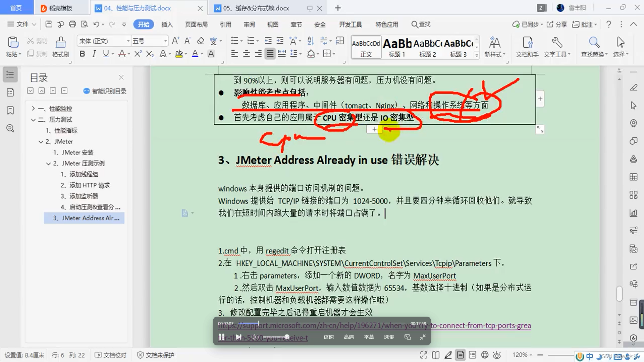Select 标题 1 heading style

click(397, 47)
